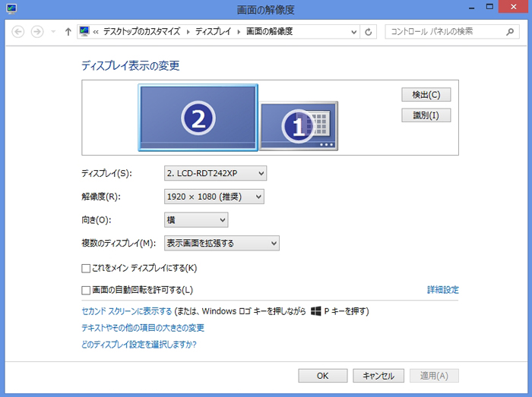Open the 向き(O) orientation dropdown

tap(196, 220)
